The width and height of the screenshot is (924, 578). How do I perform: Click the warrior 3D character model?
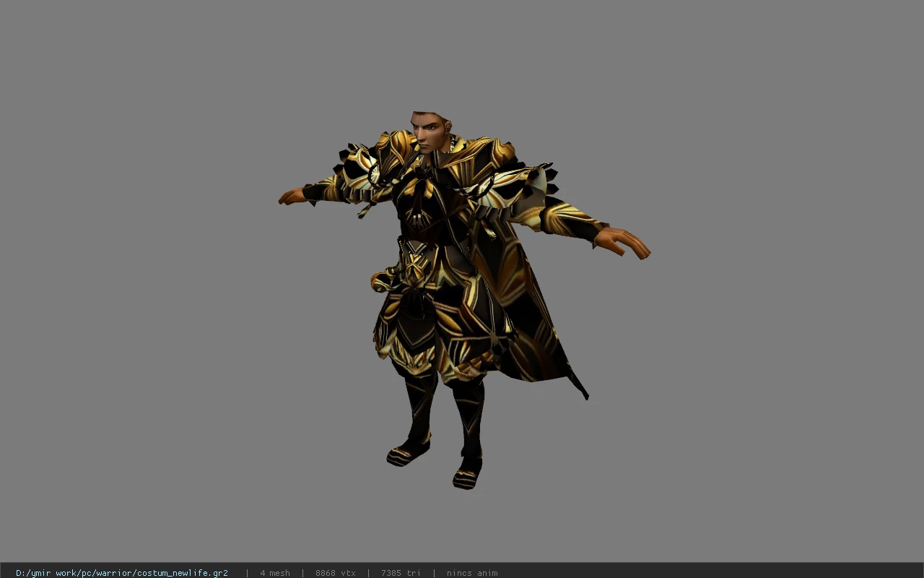(x=464, y=300)
